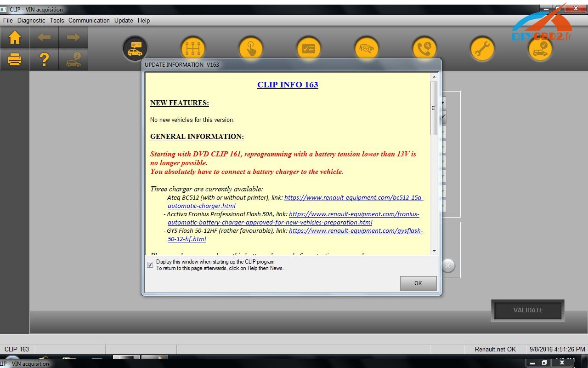Click the dialog's vertical scrollbar down arrow
588x368 pixels.
tap(434, 251)
